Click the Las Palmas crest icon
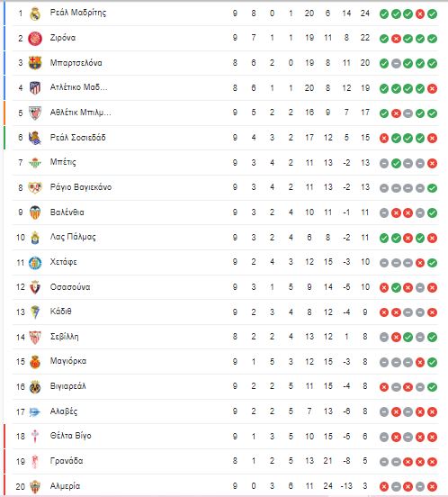Screen dimensions: 448x497 click(x=35, y=238)
